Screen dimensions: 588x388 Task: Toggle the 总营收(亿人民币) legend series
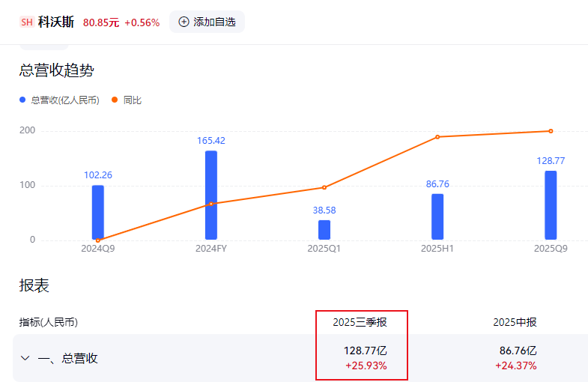[59, 100]
